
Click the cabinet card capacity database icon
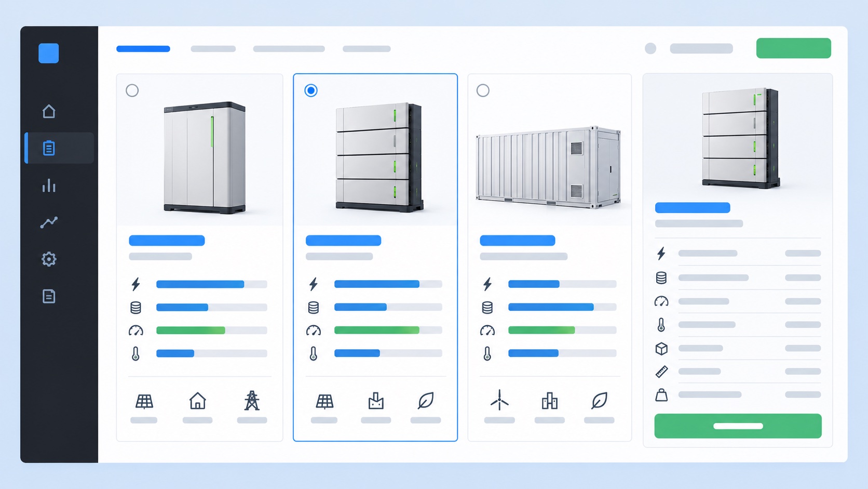click(135, 308)
